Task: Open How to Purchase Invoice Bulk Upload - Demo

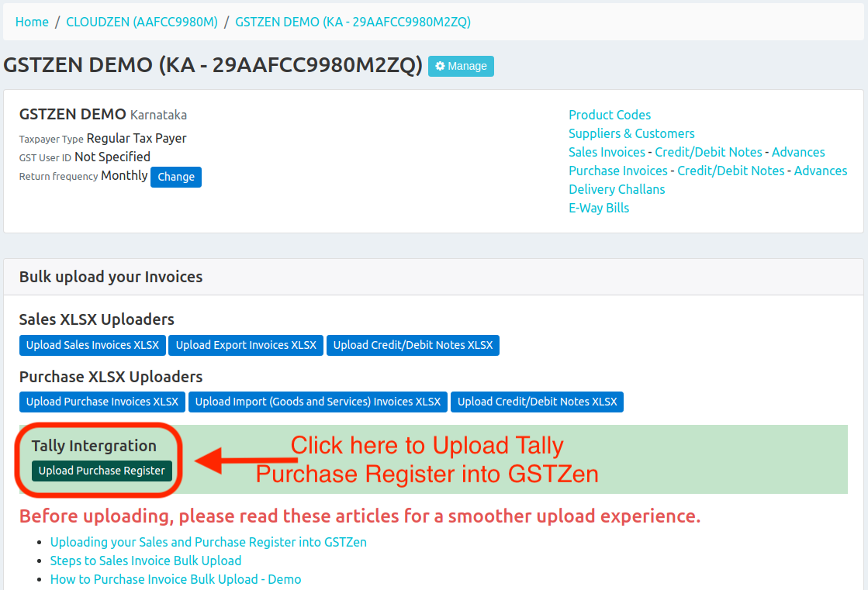Action: (175, 579)
